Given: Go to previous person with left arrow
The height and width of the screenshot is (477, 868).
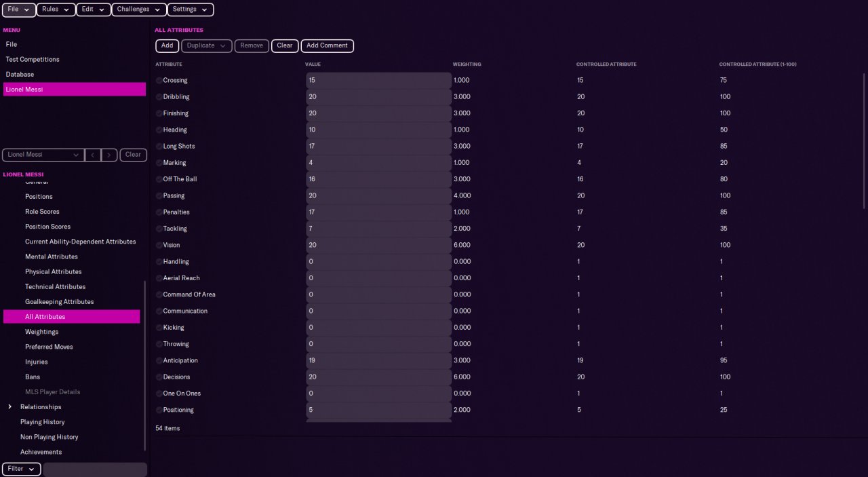Looking at the screenshot, I should [x=93, y=155].
